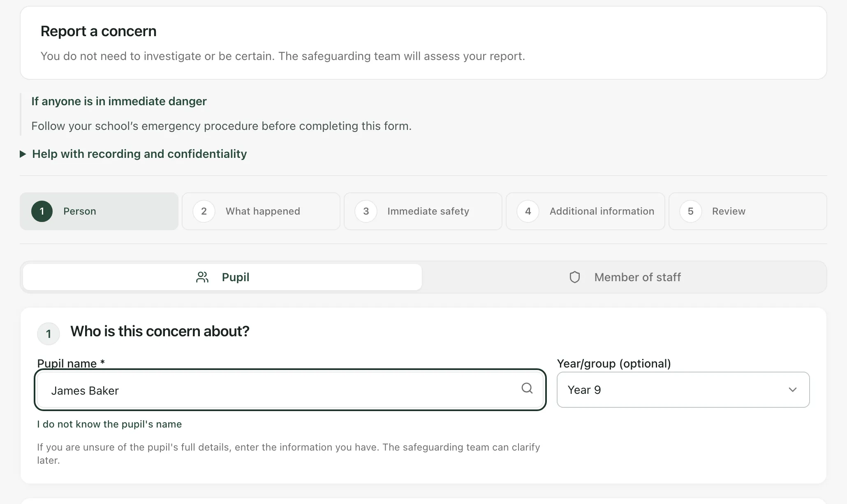Image resolution: width=847 pixels, height=504 pixels.
Task: Click the "Pupil name *" label
Action: tap(71, 363)
